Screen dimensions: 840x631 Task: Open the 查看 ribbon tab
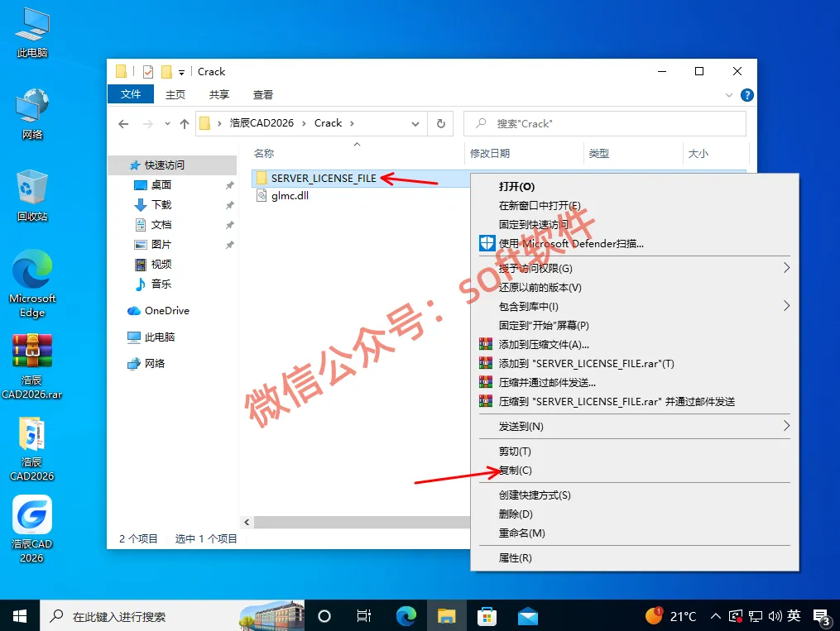263,95
